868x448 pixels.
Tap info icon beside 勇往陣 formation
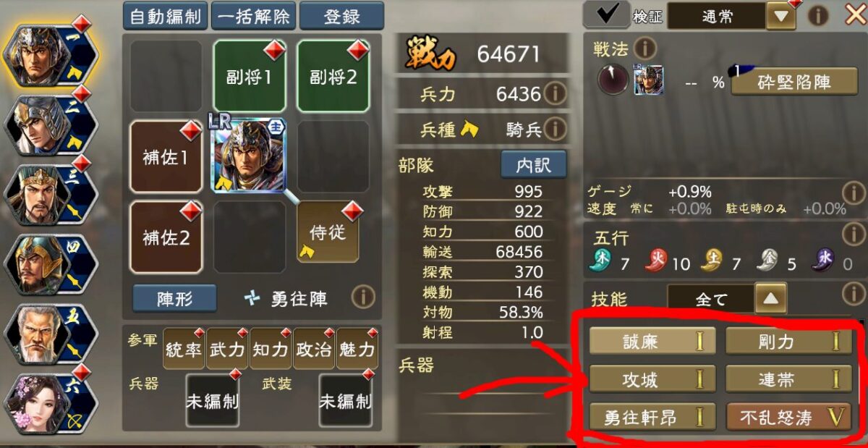coord(363,297)
